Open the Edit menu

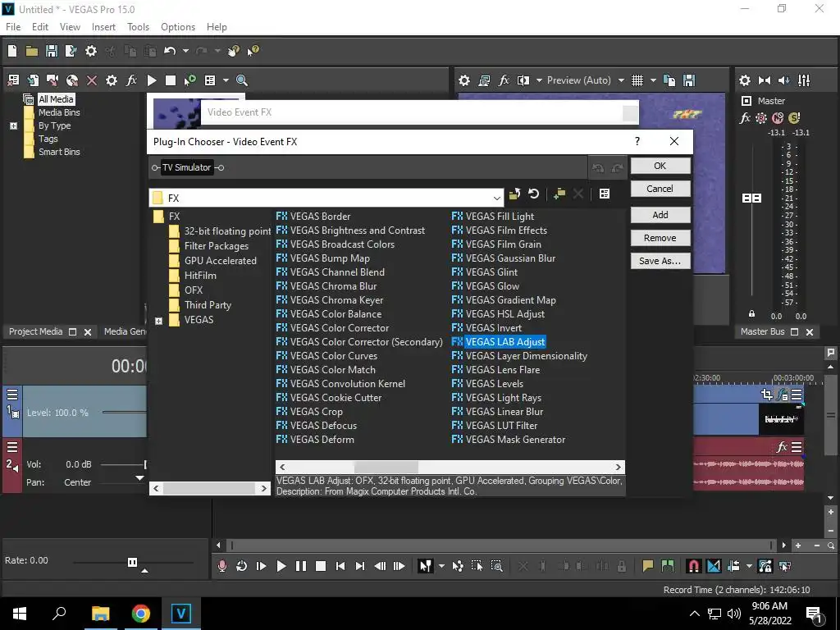(x=40, y=27)
